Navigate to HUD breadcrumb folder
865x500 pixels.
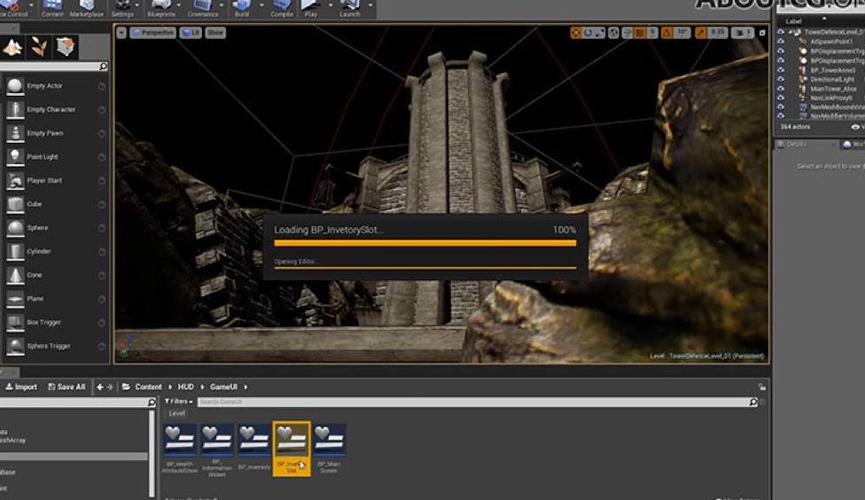[185, 387]
